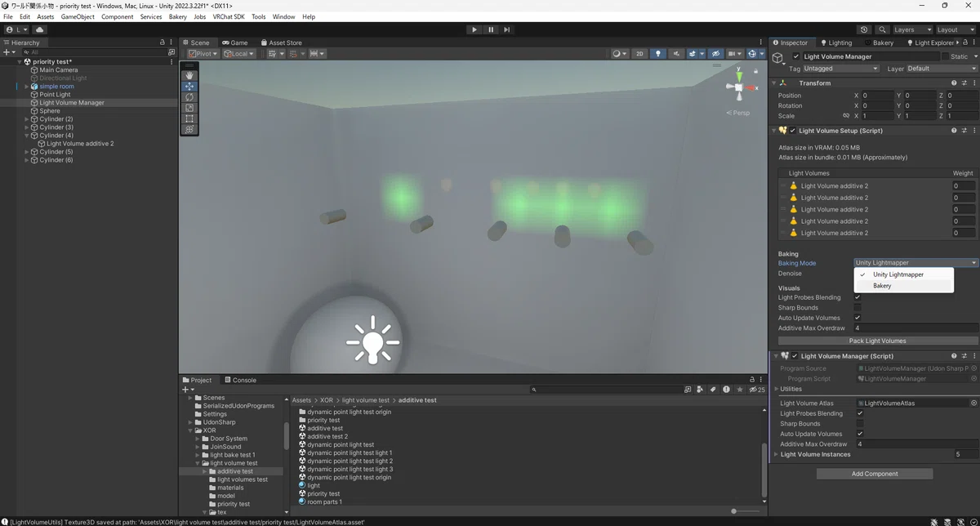
Task: Click the Additive Max Overdraw field under Visuals
Action: click(x=915, y=328)
